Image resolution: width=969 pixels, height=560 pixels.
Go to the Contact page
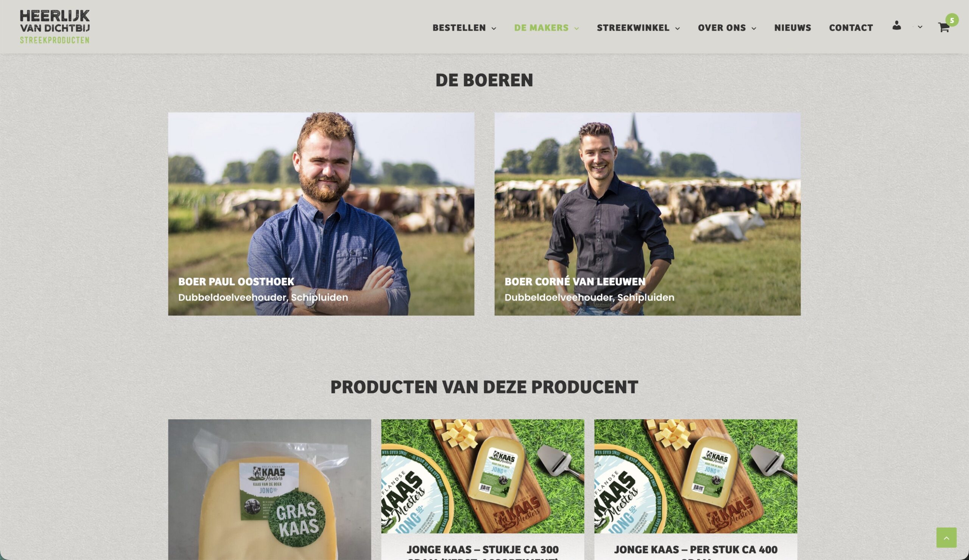[x=851, y=28]
